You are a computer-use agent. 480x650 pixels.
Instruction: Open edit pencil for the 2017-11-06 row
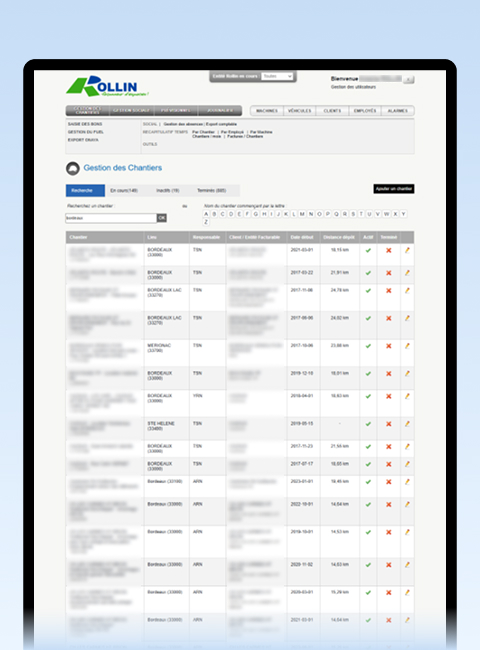pyautogui.click(x=407, y=291)
